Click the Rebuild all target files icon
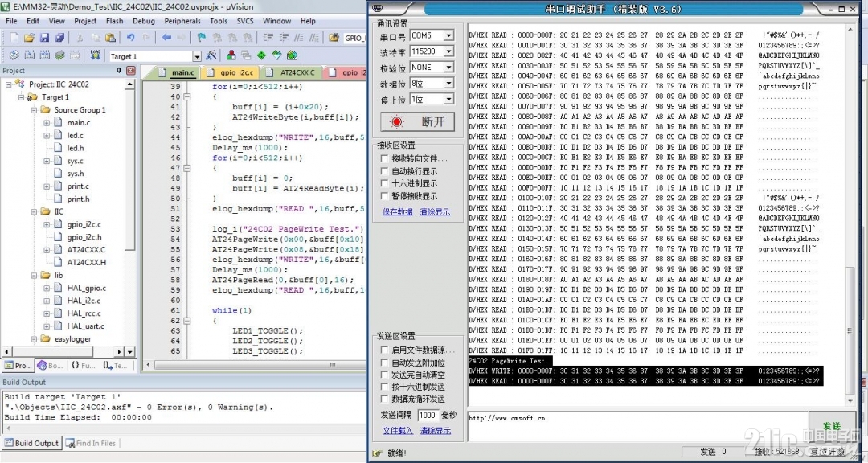Viewport: 868px width, 463px height. (44, 56)
